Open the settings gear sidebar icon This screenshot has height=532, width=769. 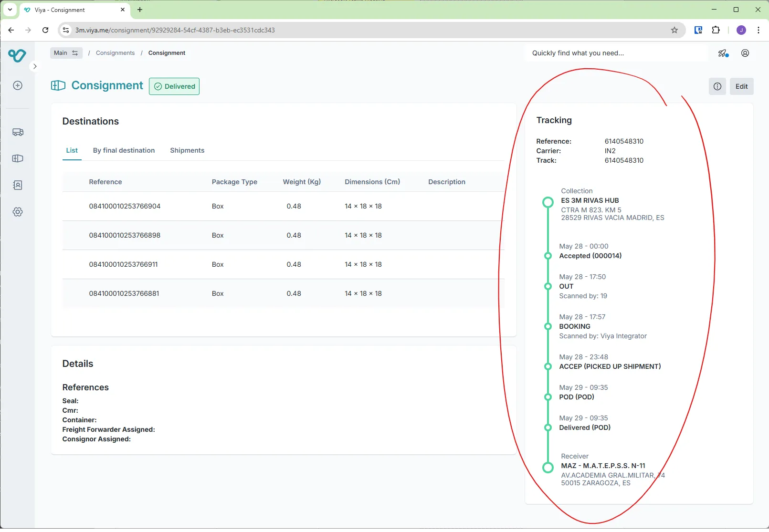click(18, 212)
